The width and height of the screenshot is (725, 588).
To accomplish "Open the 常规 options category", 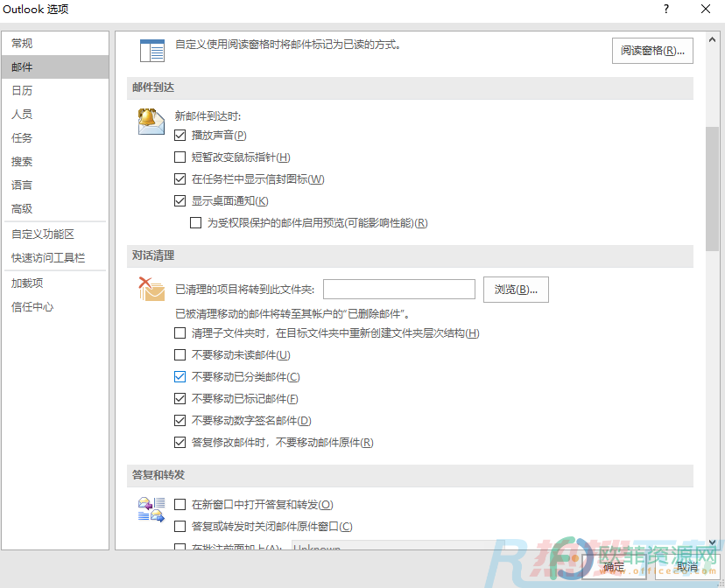I will 55,44.
